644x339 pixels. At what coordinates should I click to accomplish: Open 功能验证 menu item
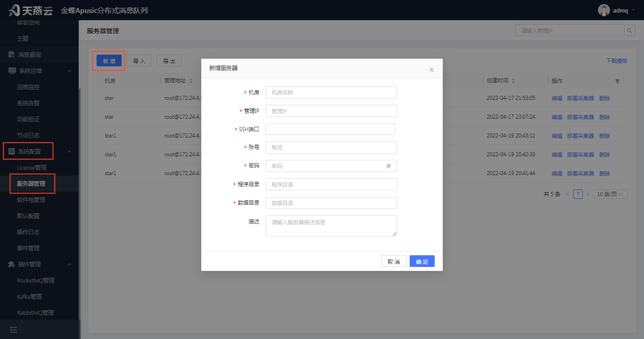[x=28, y=119]
